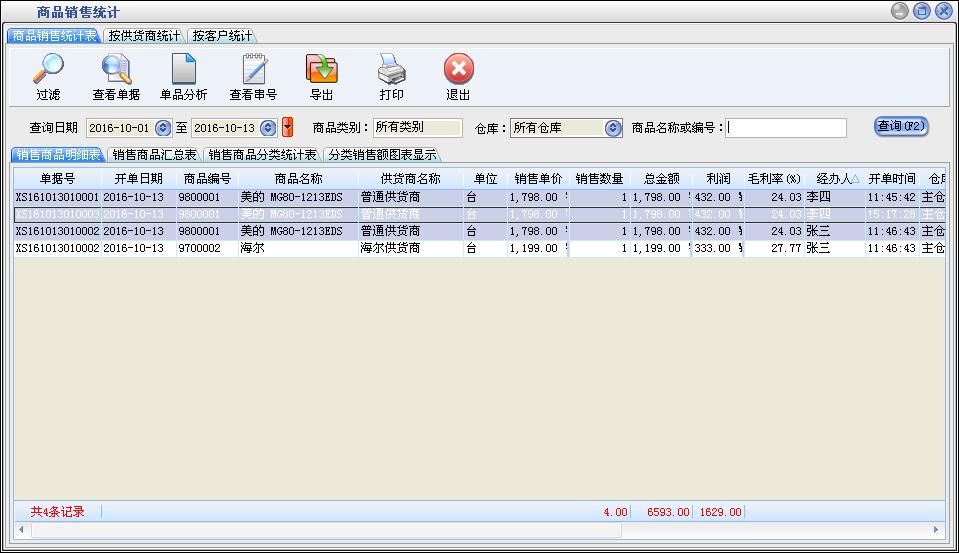Open the start date 2016-10-01 dropdown
This screenshot has height=553, width=959.
point(163,128)
